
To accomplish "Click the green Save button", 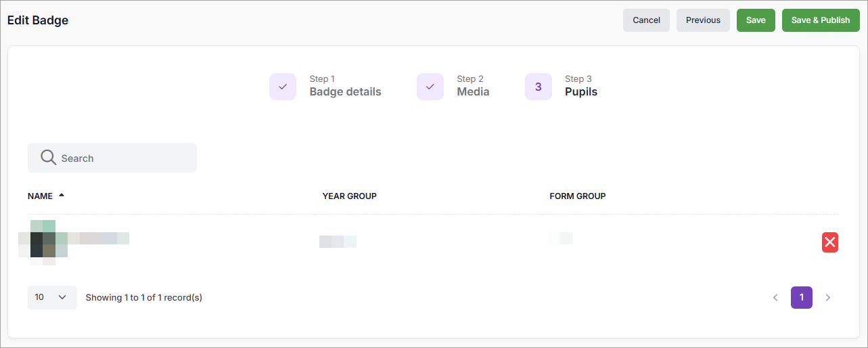I will [756, 20].
